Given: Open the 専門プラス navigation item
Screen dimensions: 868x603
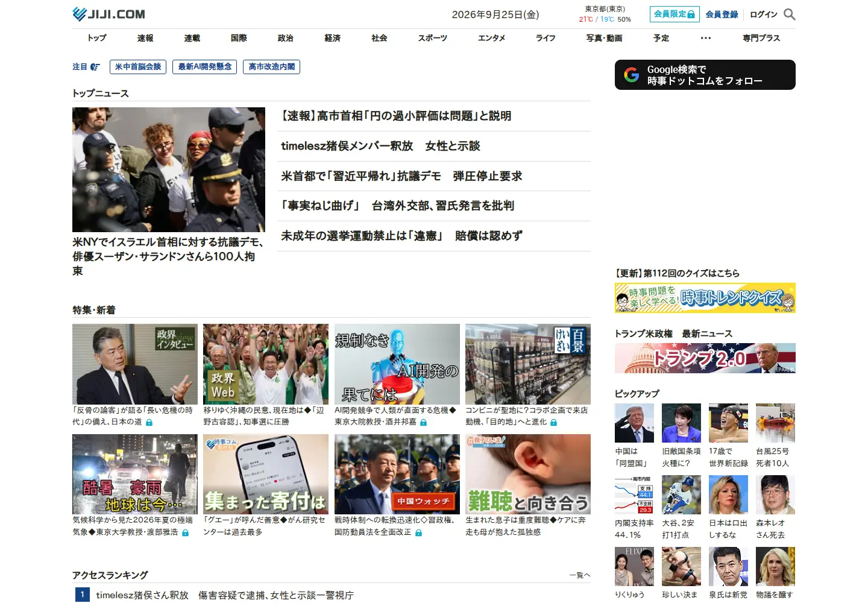Looking at the screenshot, I should 761,38.
